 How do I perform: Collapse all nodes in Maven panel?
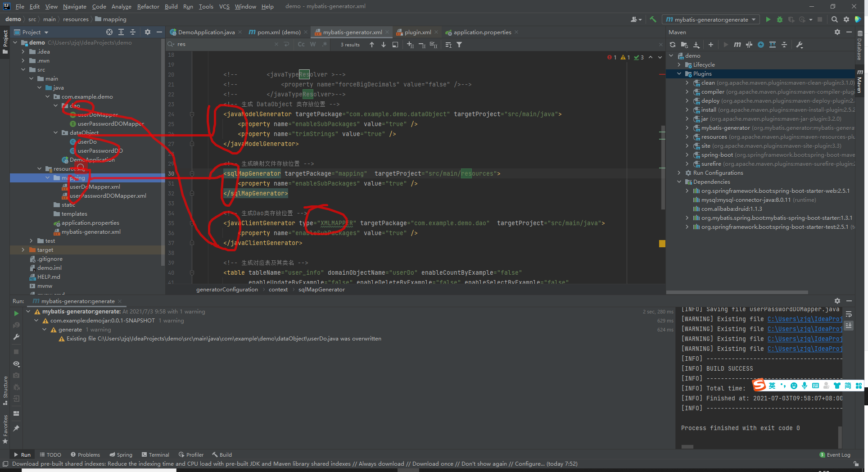point(784,45)
